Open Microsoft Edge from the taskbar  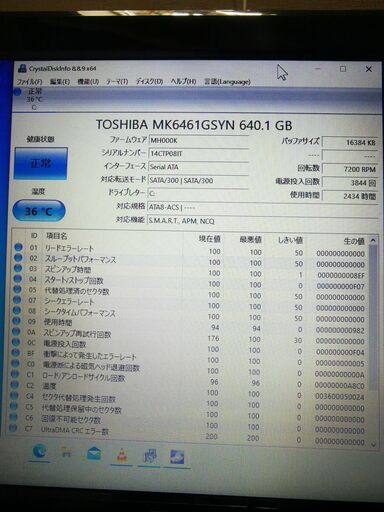(39, 451)
